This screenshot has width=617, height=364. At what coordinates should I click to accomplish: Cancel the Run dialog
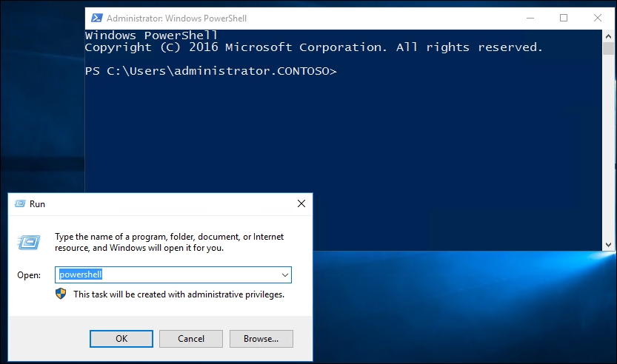[x=191, y=338]
